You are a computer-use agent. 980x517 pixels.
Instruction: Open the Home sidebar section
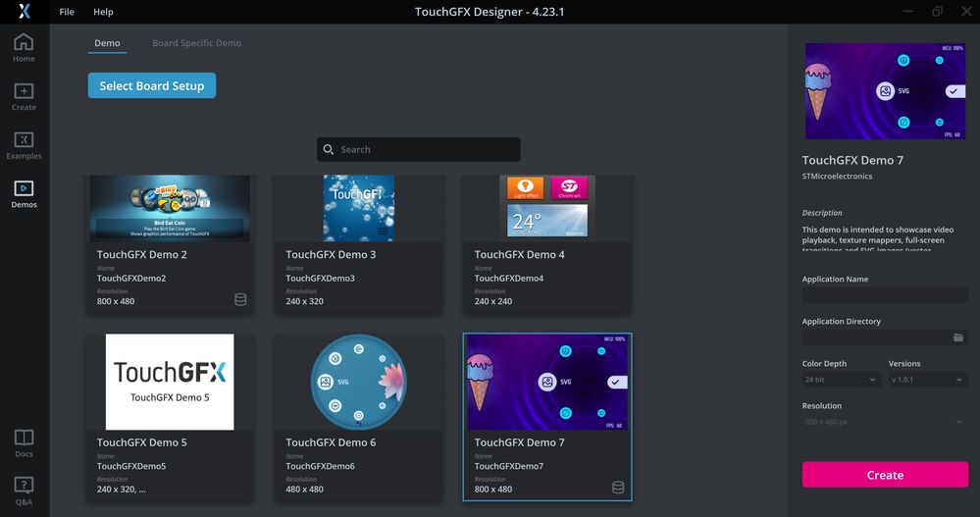[x=24, y=48]
